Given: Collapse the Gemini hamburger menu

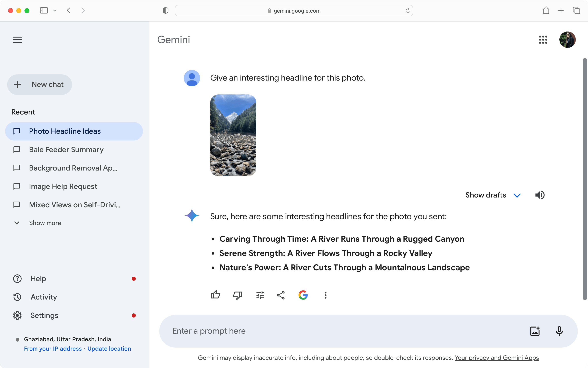Looking at the screenshot, I should (17, 40).
